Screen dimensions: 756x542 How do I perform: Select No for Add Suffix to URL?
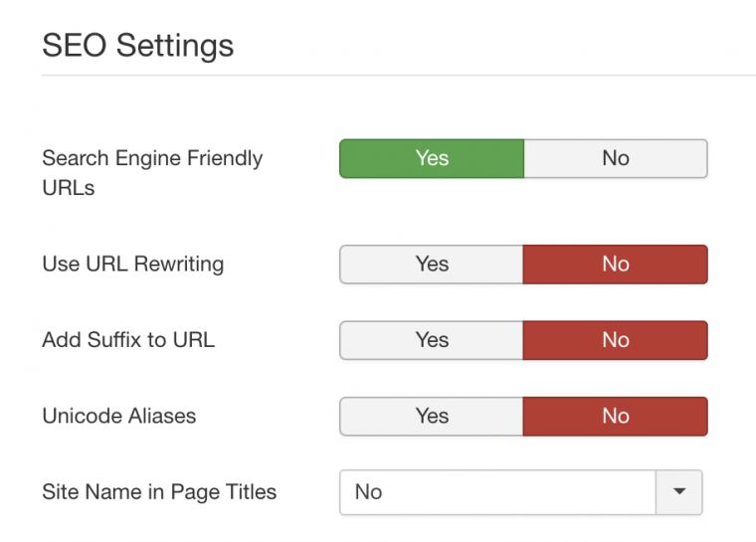[615, 340]
